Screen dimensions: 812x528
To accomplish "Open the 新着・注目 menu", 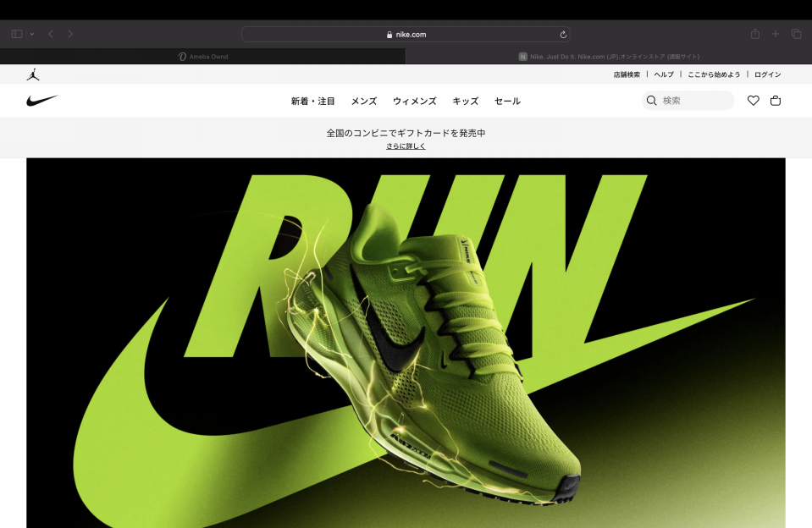I will [x=312, y=101].
